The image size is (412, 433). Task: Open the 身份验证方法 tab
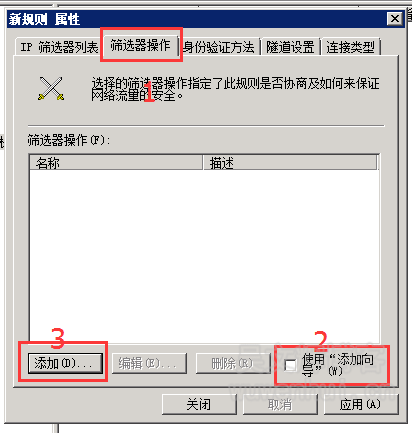point(219,47)
